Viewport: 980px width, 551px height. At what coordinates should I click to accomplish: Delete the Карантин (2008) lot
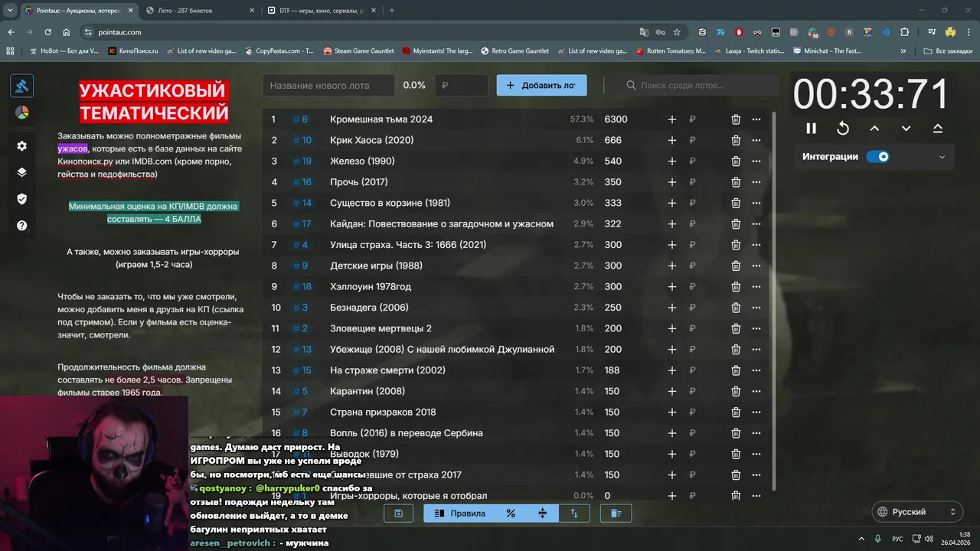point(736,391)
